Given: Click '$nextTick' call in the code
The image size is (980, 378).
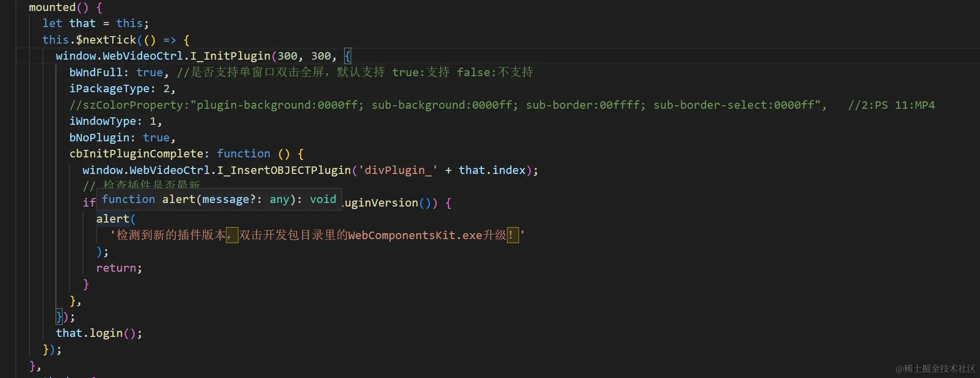Looking at the screenshot, I should point(106,40).
